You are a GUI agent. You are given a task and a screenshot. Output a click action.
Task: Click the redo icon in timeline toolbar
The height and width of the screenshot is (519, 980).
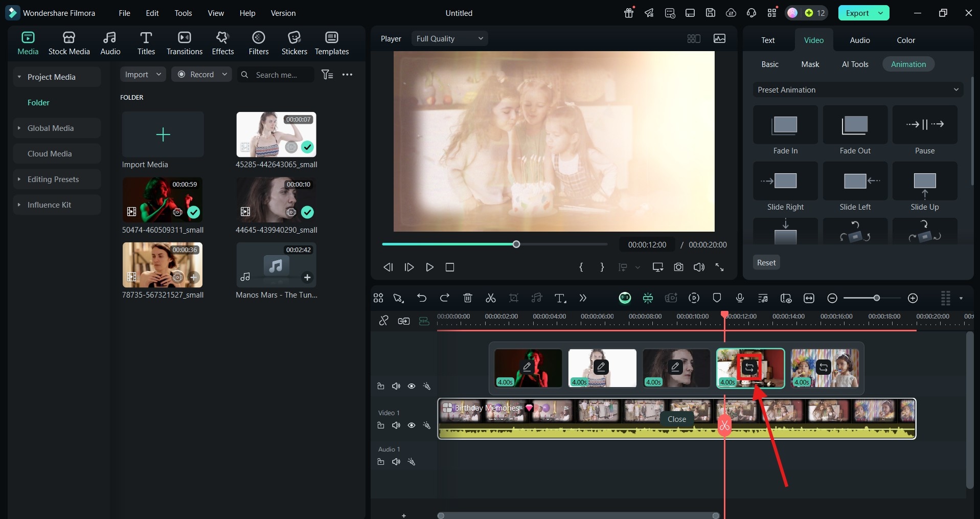coord(444,298)
